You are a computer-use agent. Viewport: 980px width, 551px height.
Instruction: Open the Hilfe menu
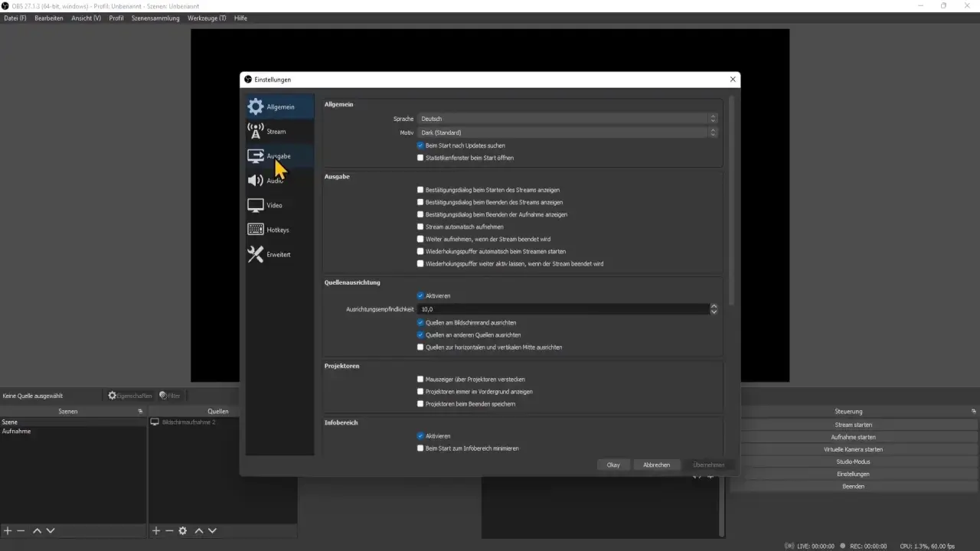(240, 18)
